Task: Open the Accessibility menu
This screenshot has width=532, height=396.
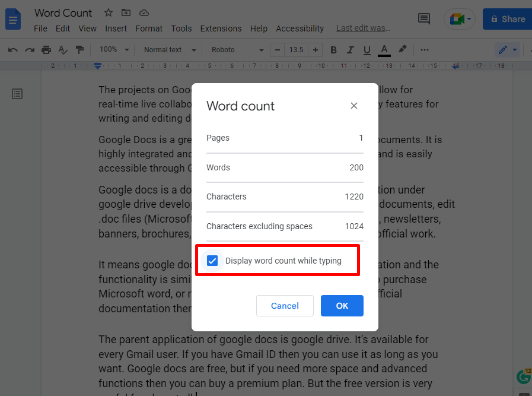Action: point(300,28)
